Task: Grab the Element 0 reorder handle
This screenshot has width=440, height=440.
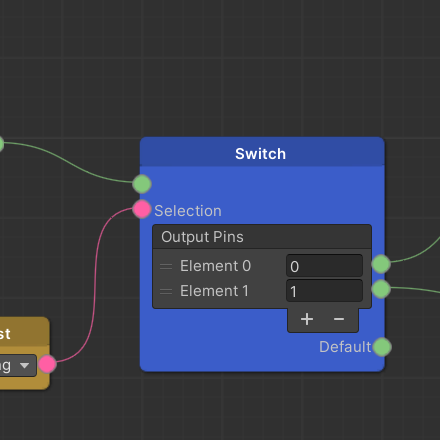Action: pos(166,266)
